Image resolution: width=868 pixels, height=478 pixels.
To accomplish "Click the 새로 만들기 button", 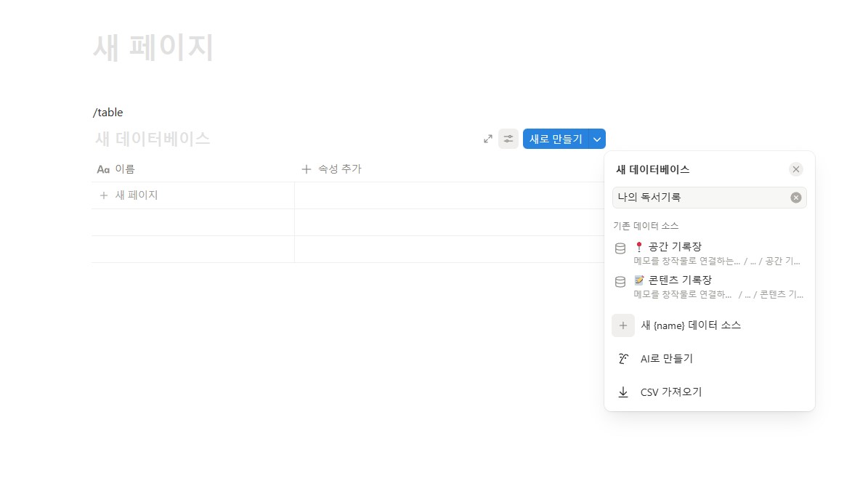I will (559, 139).
